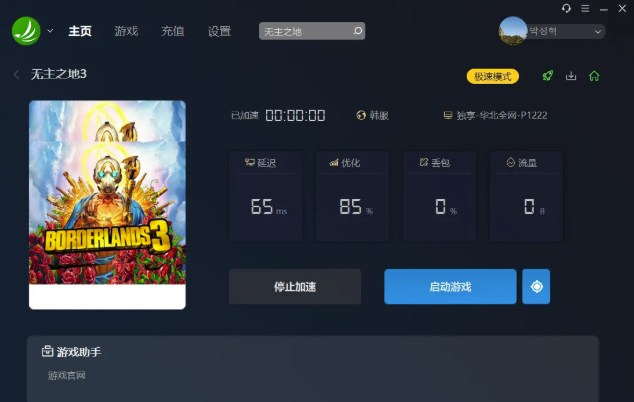Image resolution: width=634 pixels, height=402 pixels.
Task: Go back using the left arrow
Action: tap(16, 75)
